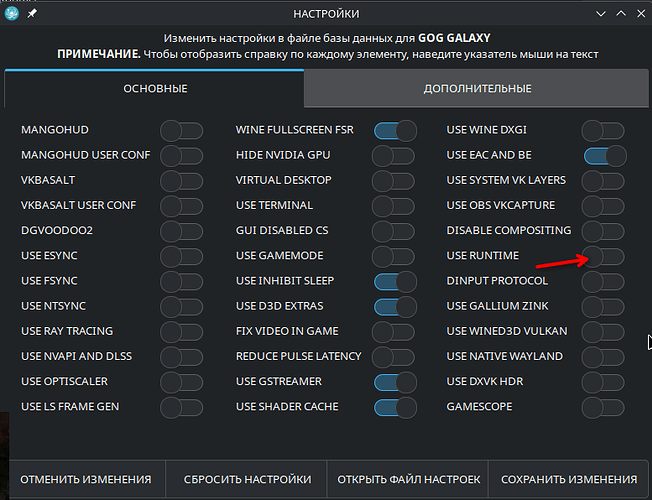Screen dimensions: 652x500
Task: Click the app icon in title bar
Action: 12,14
